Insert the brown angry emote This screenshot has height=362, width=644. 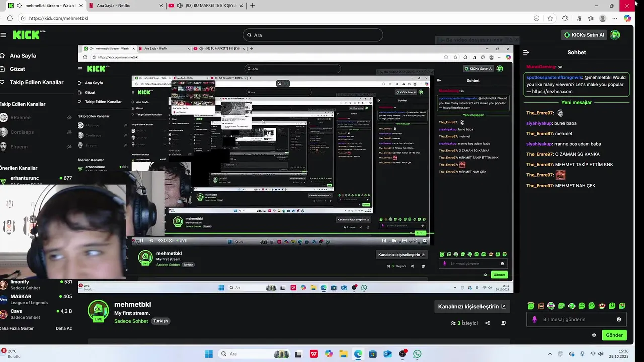click(541, 306)
